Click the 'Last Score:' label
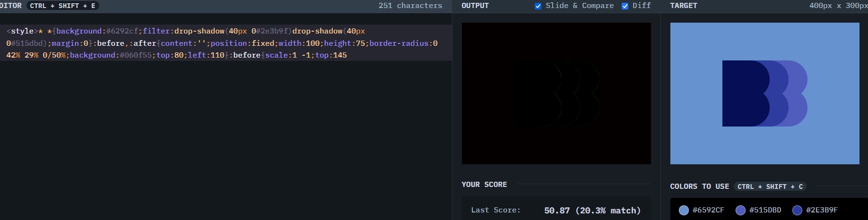Viewport: 868px width, 220px height. tap(495, 210)
